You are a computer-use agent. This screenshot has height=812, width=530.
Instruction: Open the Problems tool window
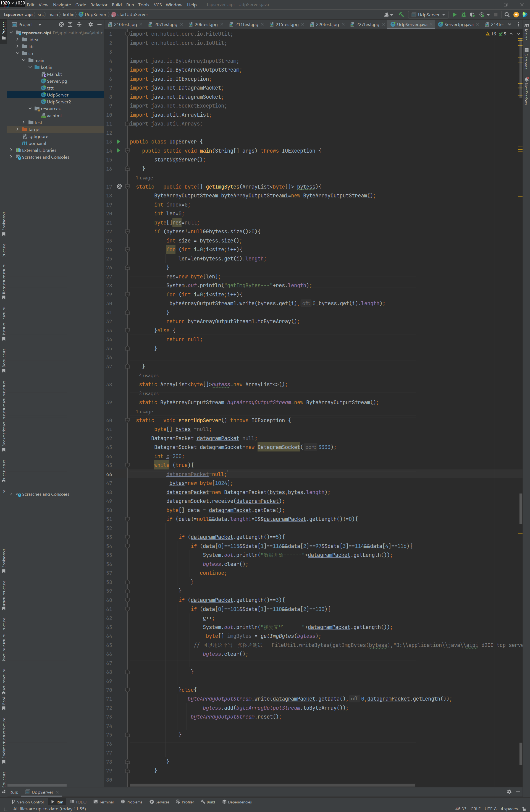tap(132, 802)
